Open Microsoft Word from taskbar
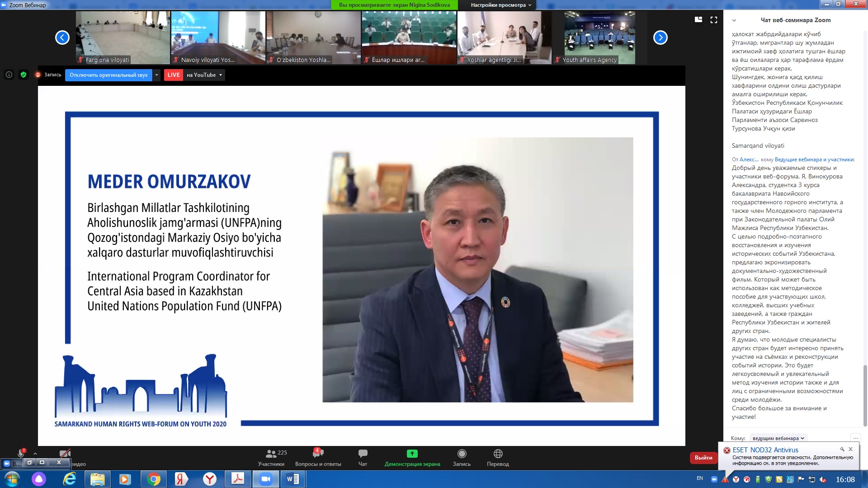The width and height of the screenshot is (868, 488). point(293,479)
